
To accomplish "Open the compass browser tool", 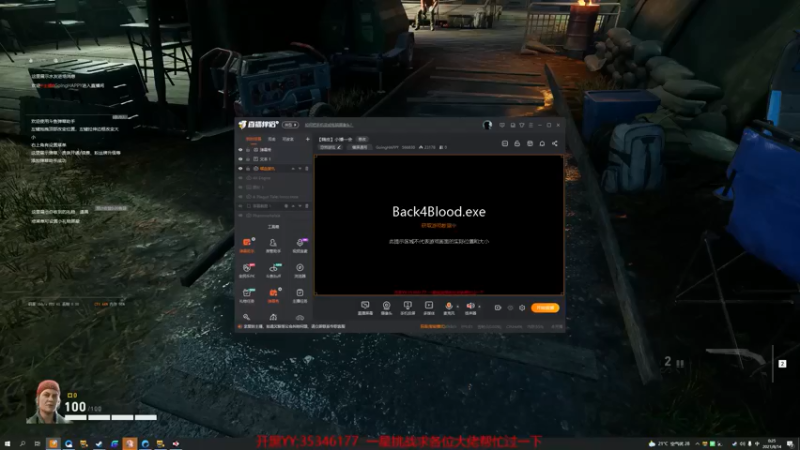I will [x=300, y=270].
